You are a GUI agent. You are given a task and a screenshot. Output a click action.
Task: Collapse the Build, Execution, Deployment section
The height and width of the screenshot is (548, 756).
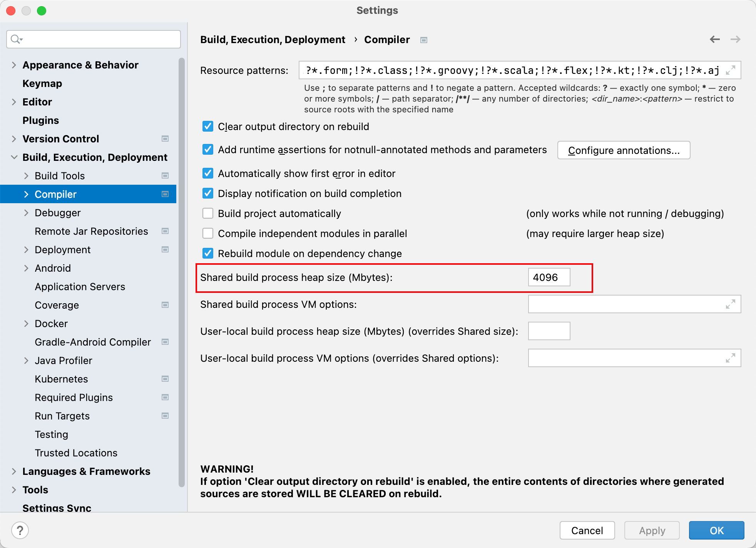click(x=14, y=157)
